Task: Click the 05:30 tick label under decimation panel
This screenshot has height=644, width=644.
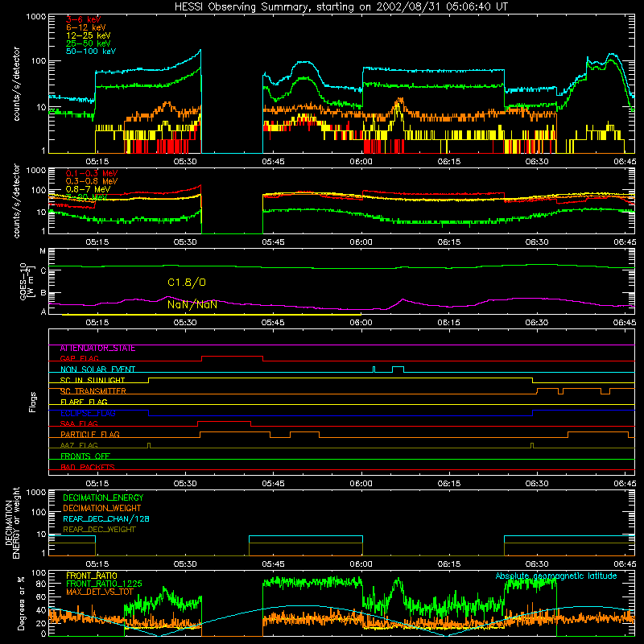Action: pos(185,564)
